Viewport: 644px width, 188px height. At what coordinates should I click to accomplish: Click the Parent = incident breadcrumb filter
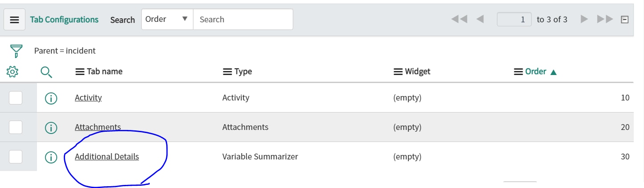(65, 51)
